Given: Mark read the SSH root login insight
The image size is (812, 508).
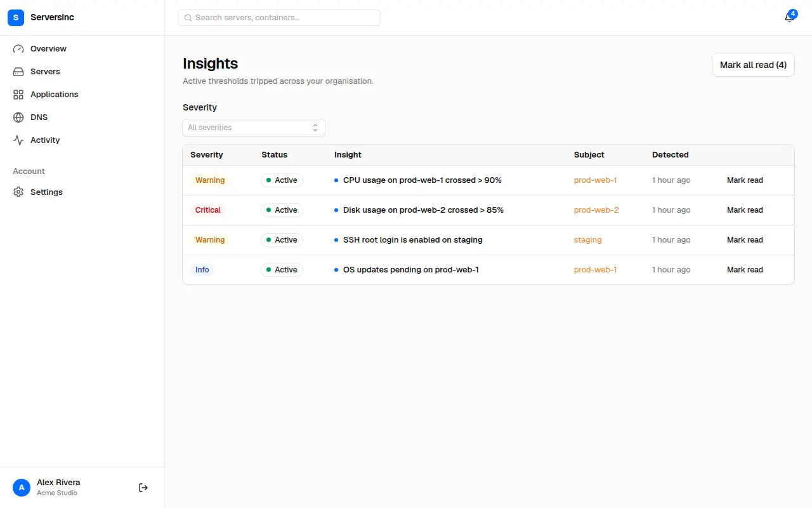Looking at the screenshot, I should point(745,240).
